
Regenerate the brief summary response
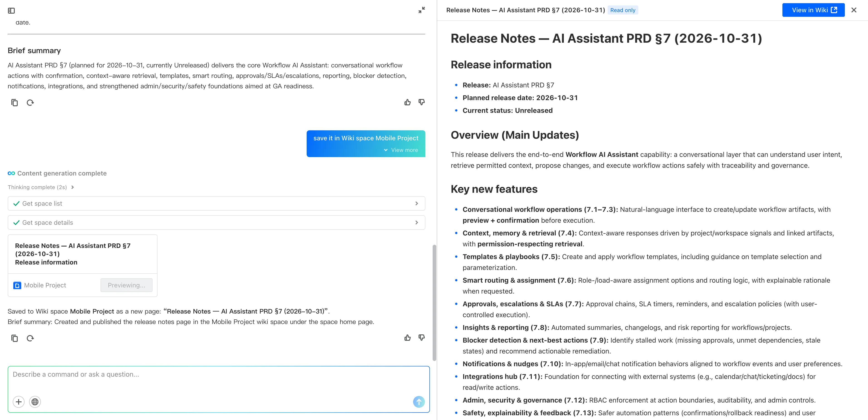(x=30, y=102)
